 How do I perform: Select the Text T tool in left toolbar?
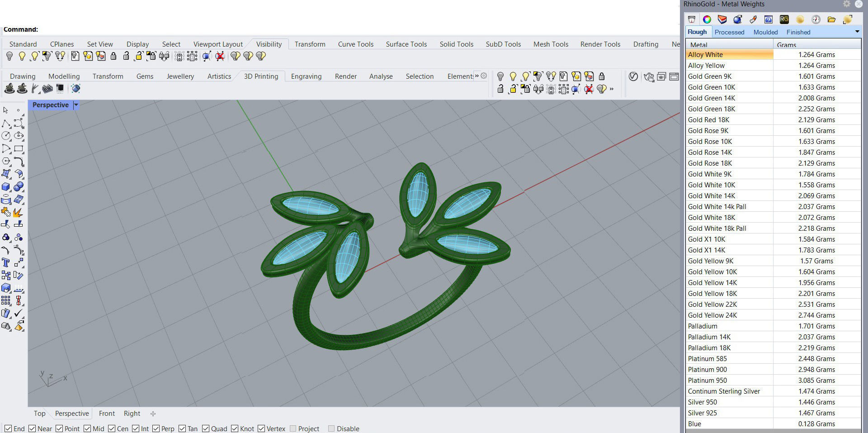pyautogui.click(x=6, y=262)
